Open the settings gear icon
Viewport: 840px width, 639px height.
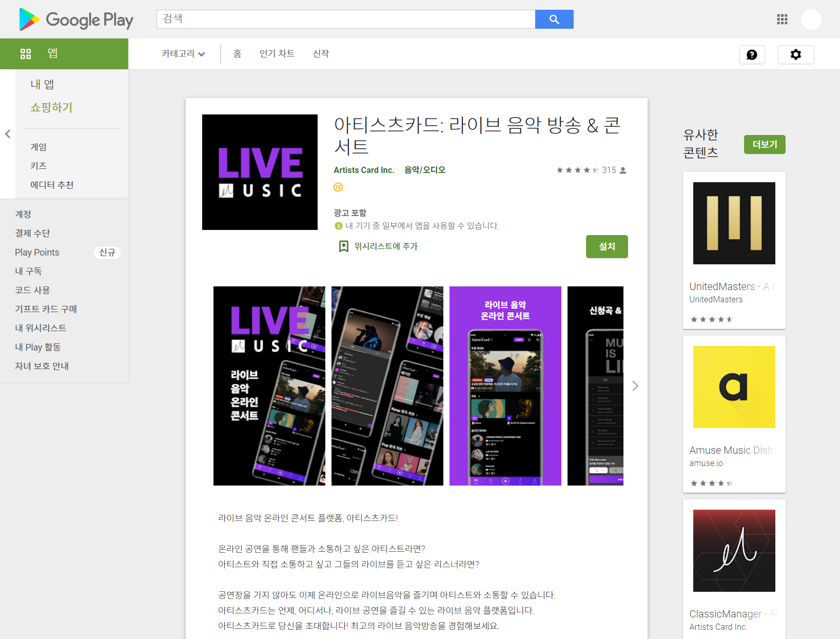pyautogui.click(x=796, y=54)
